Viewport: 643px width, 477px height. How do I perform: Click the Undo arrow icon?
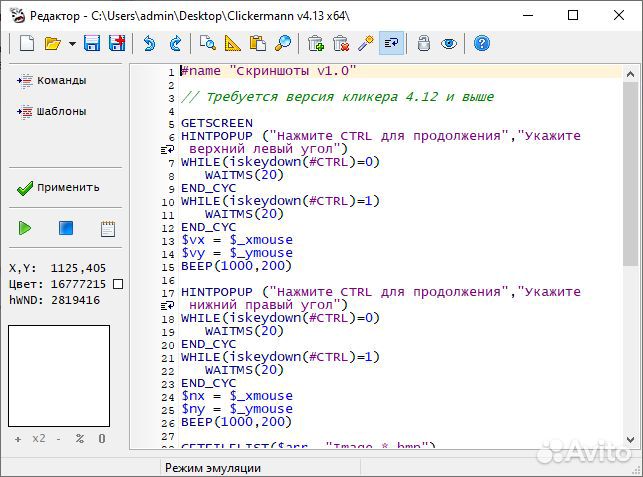(x=149, y=43)
